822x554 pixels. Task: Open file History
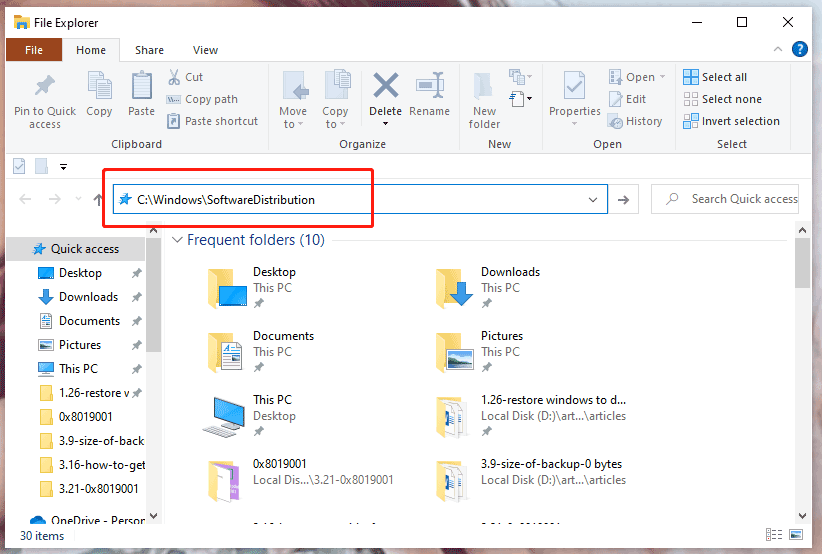635,121
